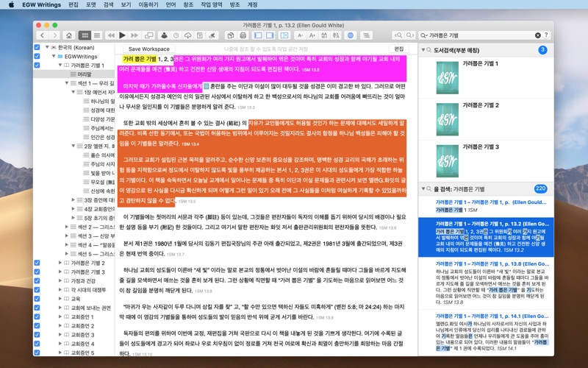The height and width of the screenshot is (368, 588).
Task: Switch to the grid view mode icon
Action: click(x=85, y=35)
